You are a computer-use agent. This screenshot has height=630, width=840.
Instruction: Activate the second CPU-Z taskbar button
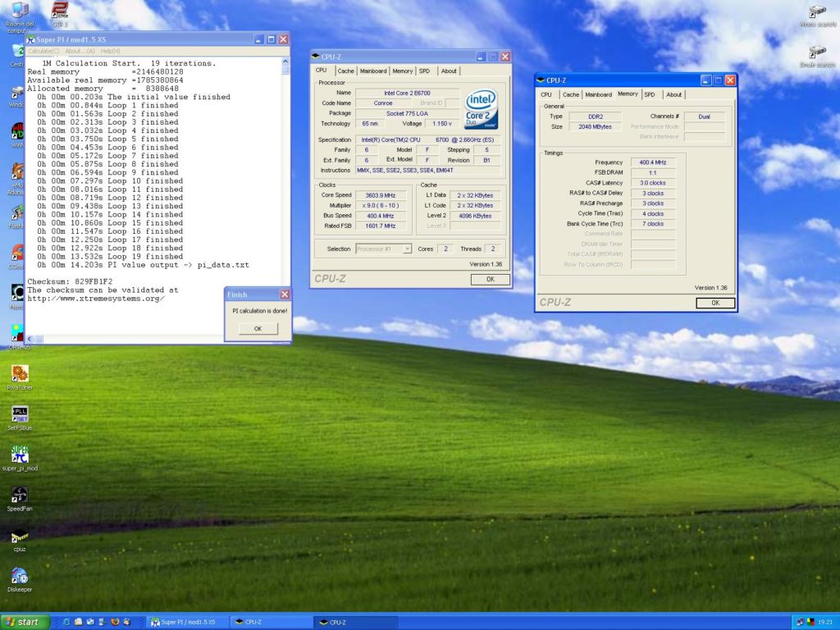tap(356, 622)
